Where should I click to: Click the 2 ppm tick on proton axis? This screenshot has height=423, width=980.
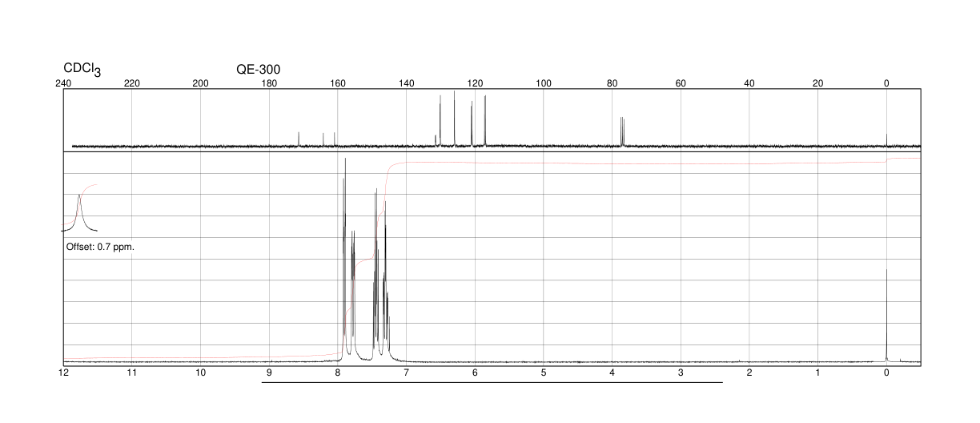coord(749,373)
